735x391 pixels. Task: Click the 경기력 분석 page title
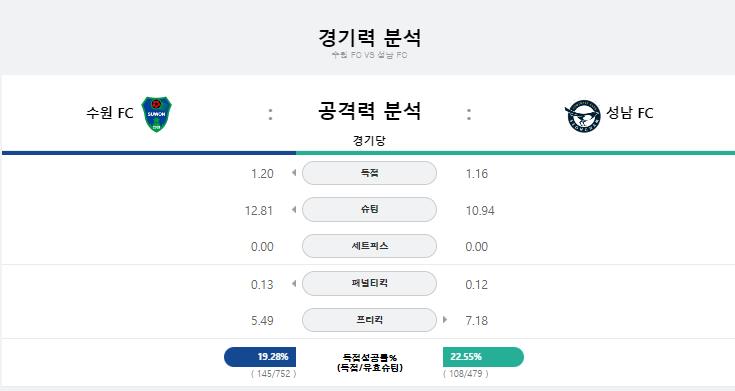(x=369, y=38)
